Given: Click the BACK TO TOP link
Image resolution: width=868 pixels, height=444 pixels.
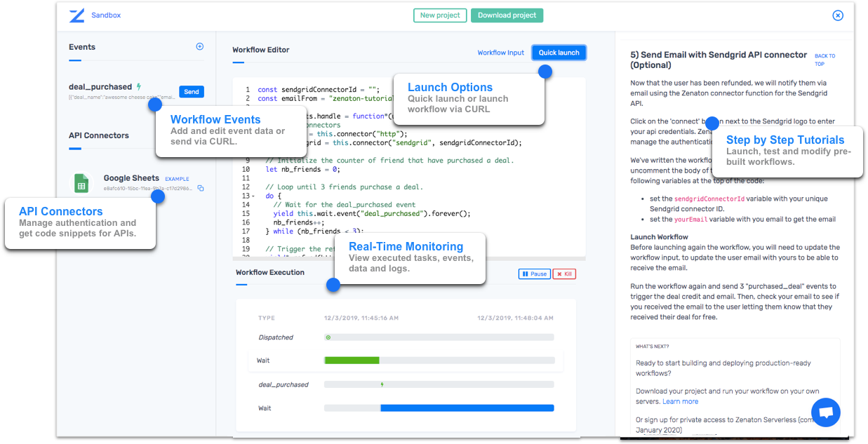Looking at the screenshot, I should 824,60.
